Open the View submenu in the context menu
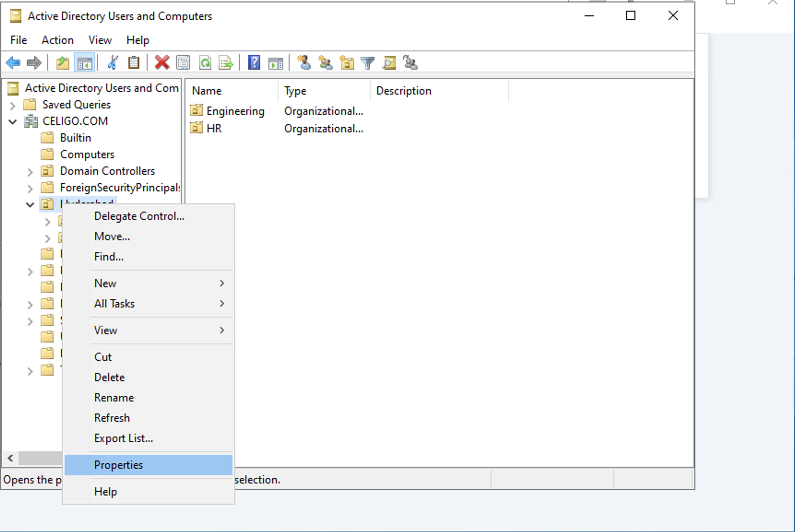The height and width of the screenshot is (532, 795). click(x=148, y=331)
